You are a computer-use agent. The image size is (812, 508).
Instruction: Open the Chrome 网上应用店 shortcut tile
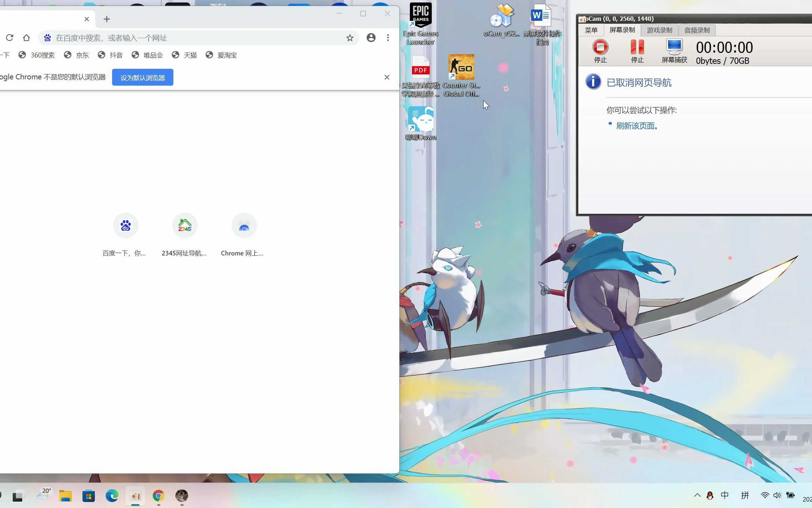(x=244, y=235)
